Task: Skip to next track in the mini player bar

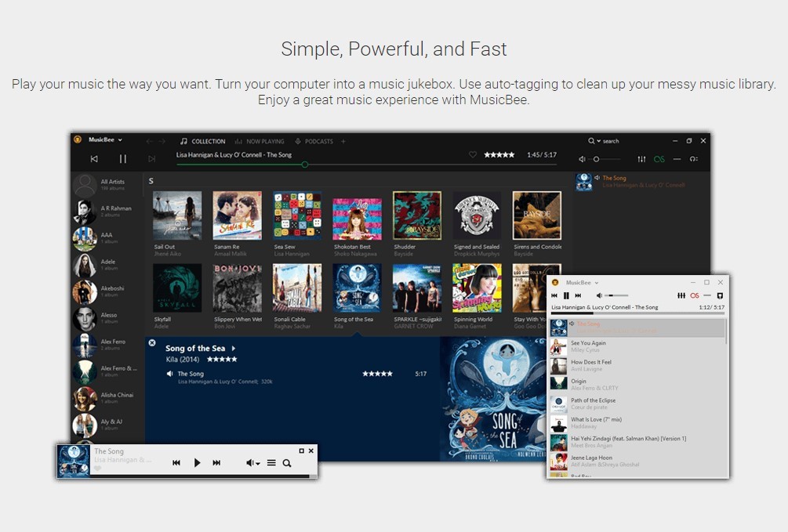Action: [216, 463]
